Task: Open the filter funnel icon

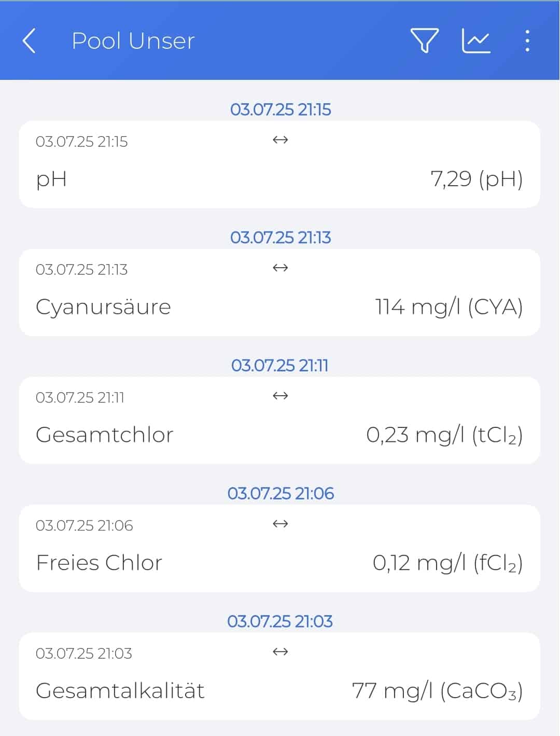Action: [x=425, y=40]
